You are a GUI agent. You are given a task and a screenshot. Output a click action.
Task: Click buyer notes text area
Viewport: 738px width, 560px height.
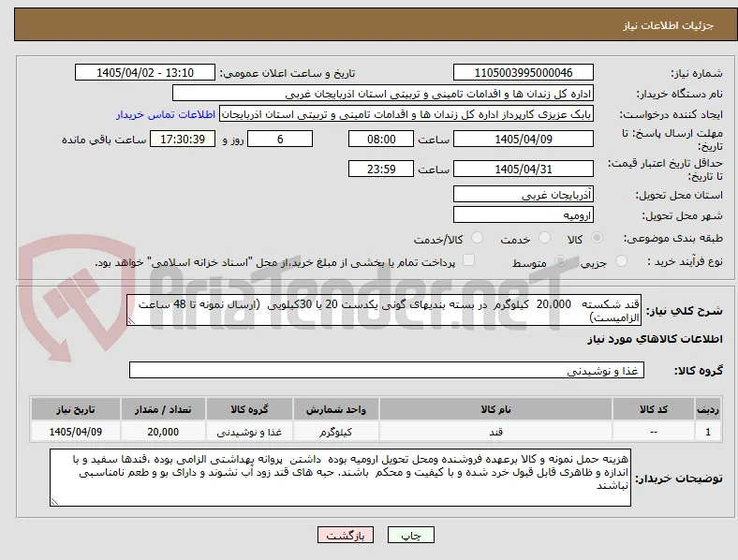tap(340, 478)
